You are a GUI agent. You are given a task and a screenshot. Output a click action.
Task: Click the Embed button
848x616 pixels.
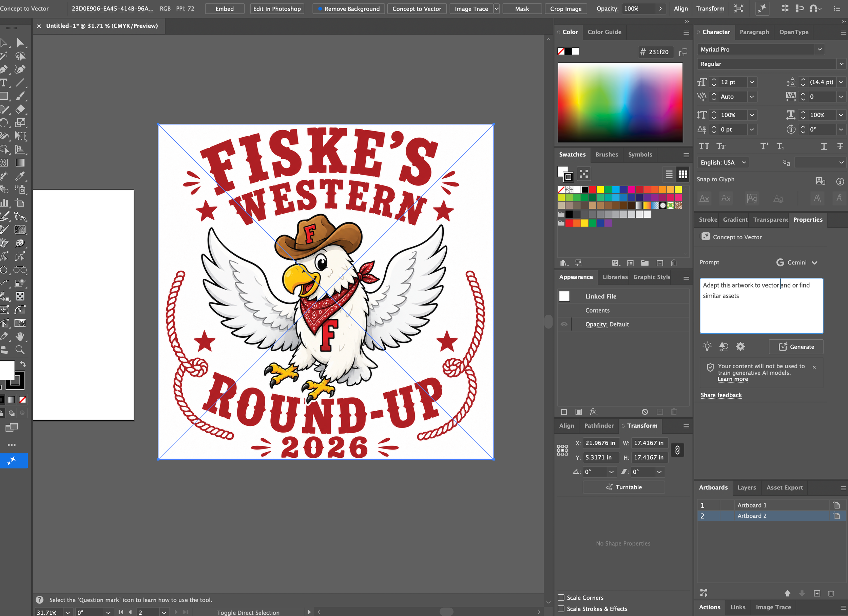coord(225,8)
